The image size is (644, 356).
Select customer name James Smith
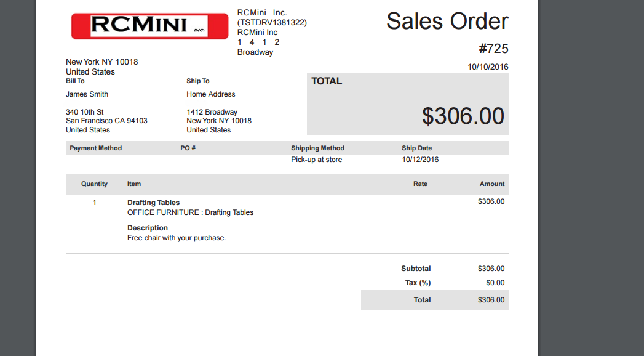(87, 94)
